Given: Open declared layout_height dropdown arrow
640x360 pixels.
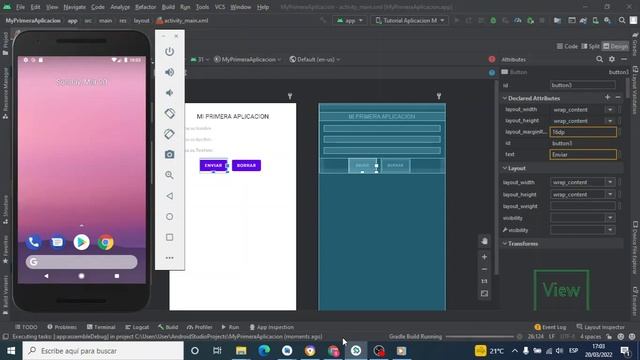Looking at the screenshot, I should coord(610,121).
